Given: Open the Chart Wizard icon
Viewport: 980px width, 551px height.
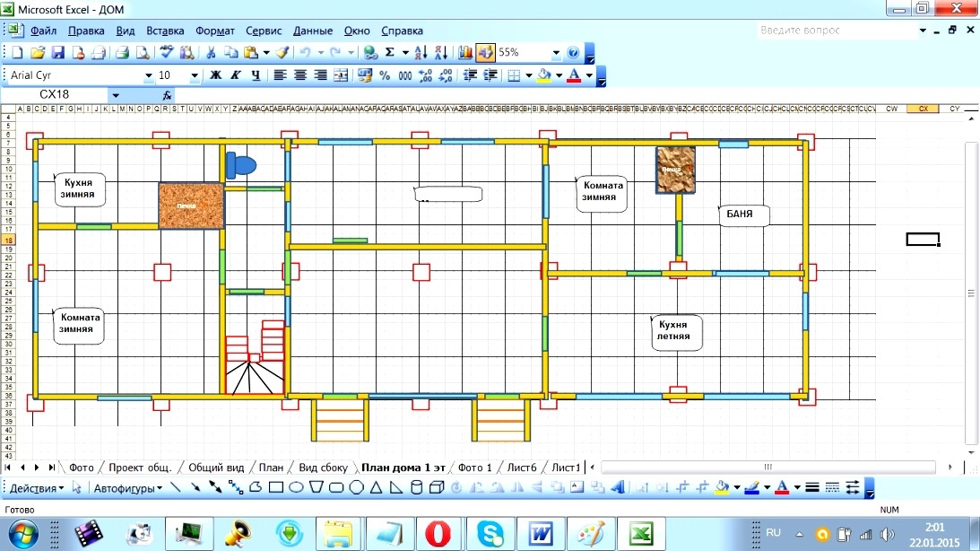Looking at the screenshot, I should click(465, 53).
